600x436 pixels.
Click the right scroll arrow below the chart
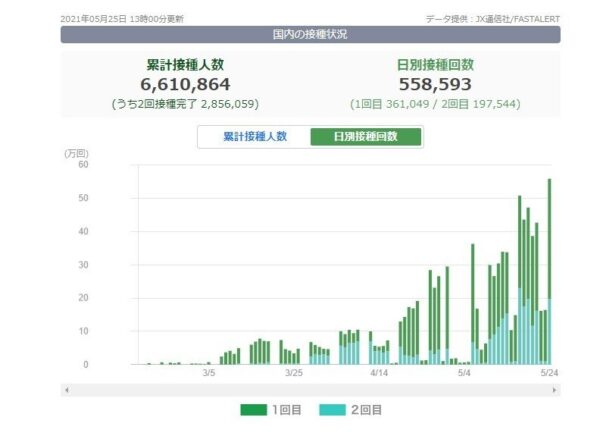click(555, 389)
